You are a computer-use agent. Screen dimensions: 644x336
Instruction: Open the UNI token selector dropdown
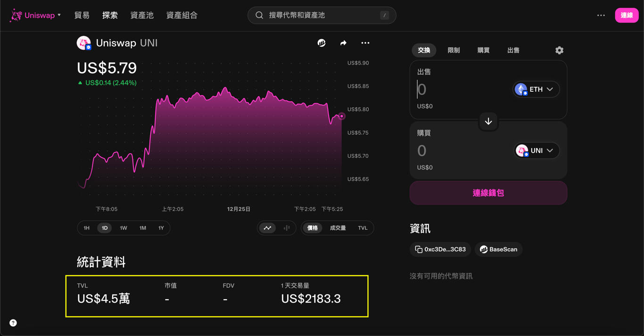pos(537,150)
